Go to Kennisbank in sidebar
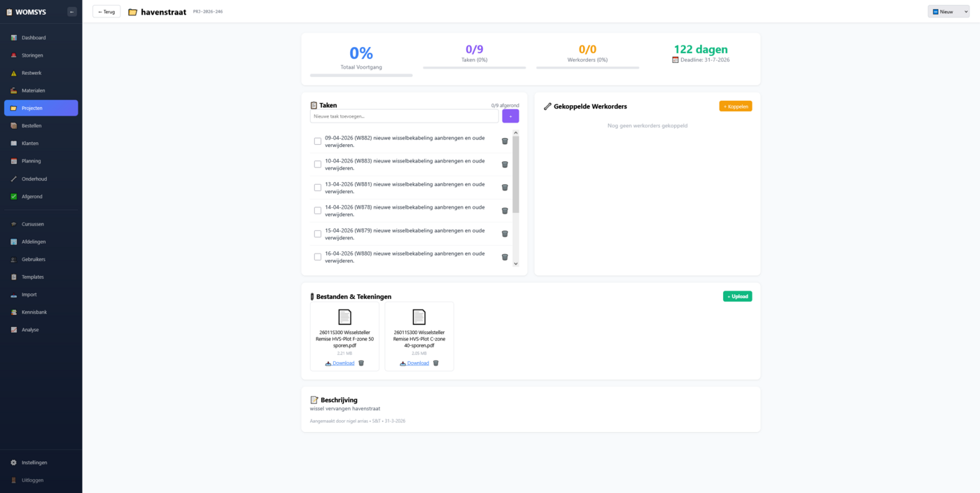This screenshot has height=493, width=980. [34, 312]
